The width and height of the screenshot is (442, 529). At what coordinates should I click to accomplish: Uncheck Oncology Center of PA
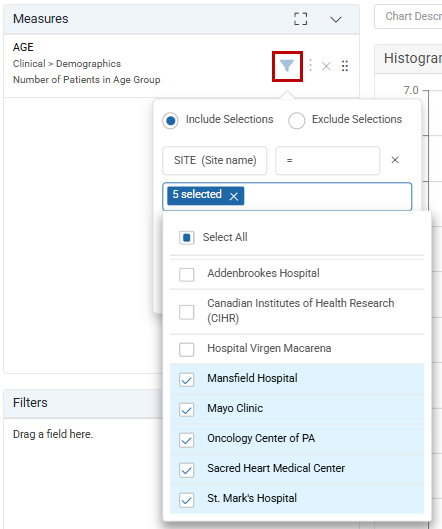(187, 439)
